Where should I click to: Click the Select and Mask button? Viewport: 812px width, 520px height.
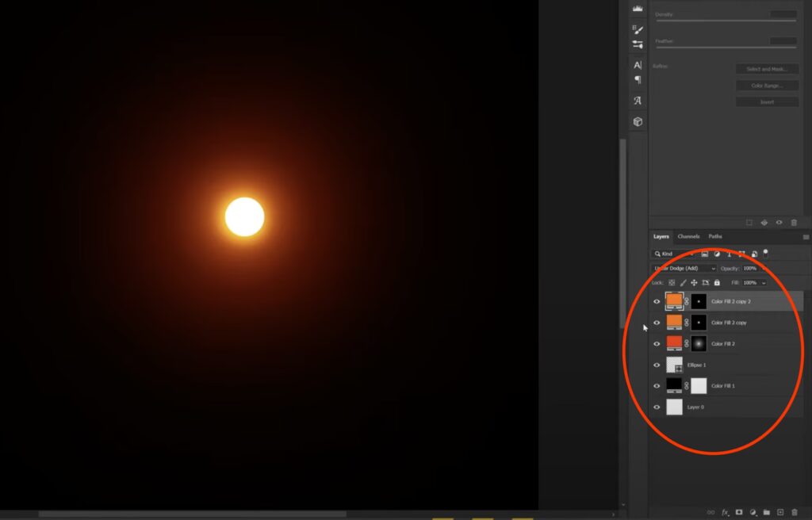point(766,70)
